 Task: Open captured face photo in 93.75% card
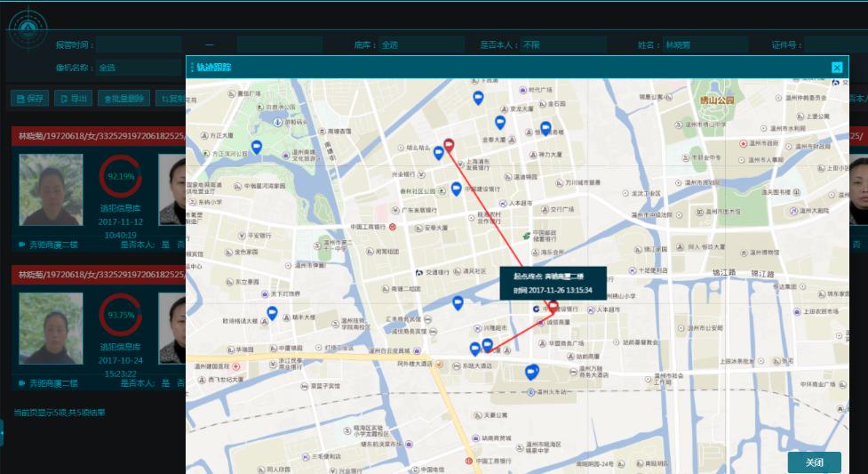[x=51, y=328]
